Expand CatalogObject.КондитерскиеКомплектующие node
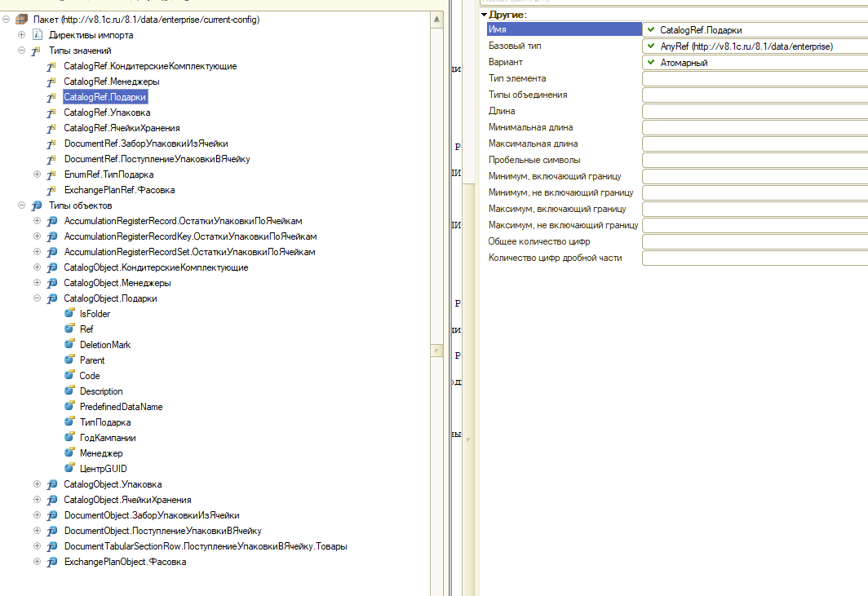 [37, 267]
